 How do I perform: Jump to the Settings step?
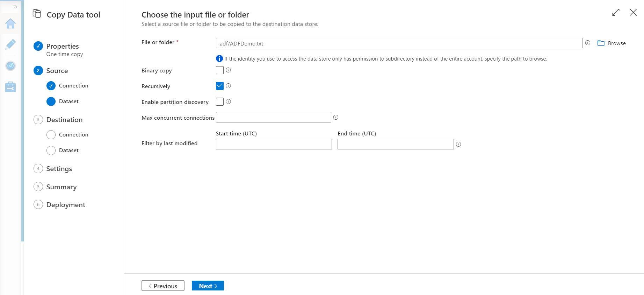point(59,169)
